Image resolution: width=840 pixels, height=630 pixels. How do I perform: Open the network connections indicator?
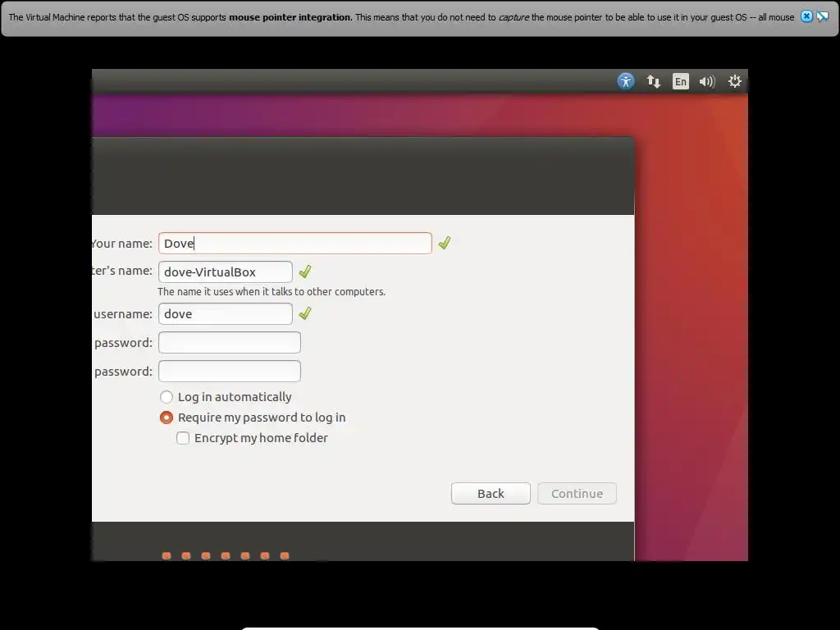[653, 81]
